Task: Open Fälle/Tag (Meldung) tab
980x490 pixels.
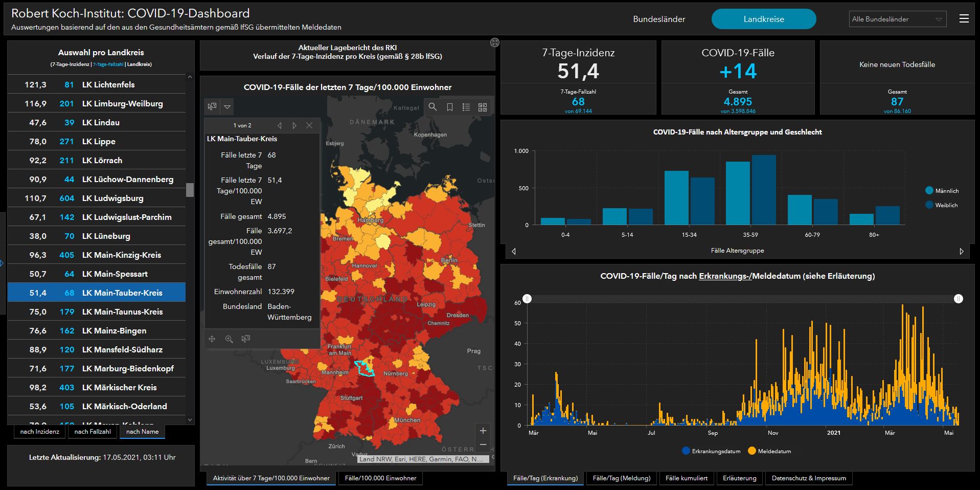Action: click(622, 478)
